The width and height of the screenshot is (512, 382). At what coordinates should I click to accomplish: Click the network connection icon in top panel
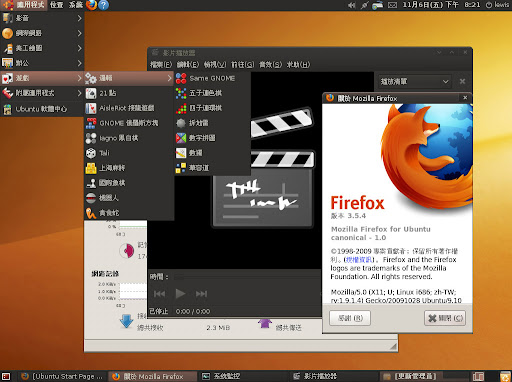pos(364,5)
